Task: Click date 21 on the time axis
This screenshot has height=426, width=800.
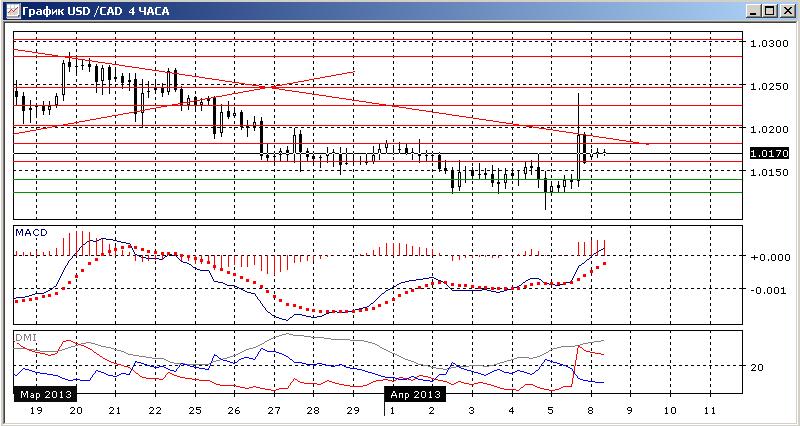Action: tap(115, 410)
